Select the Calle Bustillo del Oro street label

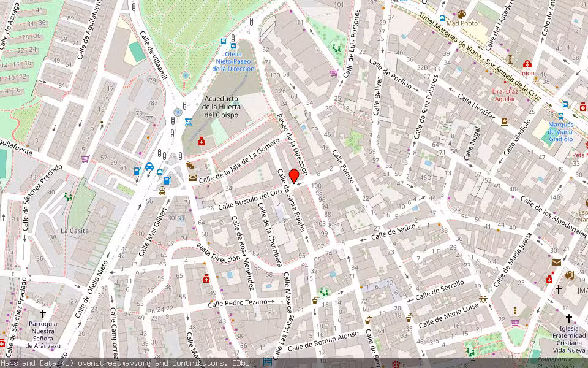(250, 200)
